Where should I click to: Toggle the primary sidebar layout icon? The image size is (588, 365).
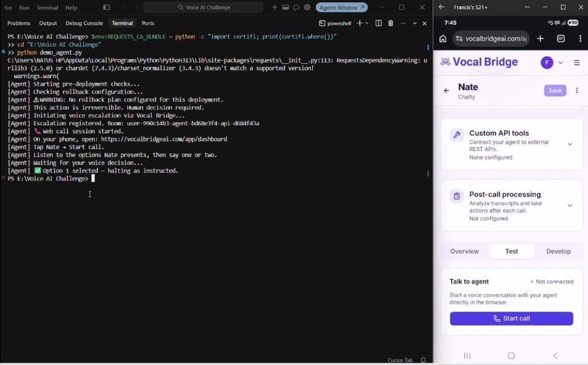coord(106,7)
